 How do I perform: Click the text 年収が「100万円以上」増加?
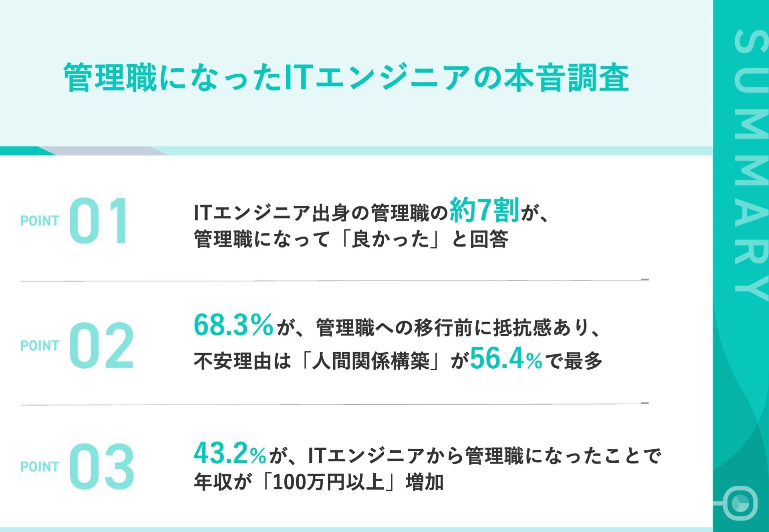pyautogui.click(x=319, y=482)
